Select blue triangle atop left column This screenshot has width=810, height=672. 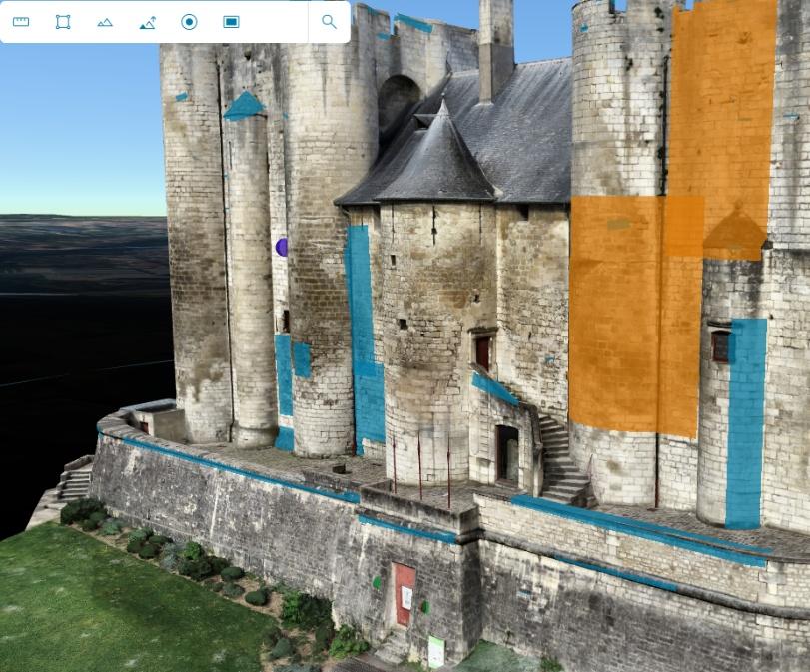pos(244,106)
